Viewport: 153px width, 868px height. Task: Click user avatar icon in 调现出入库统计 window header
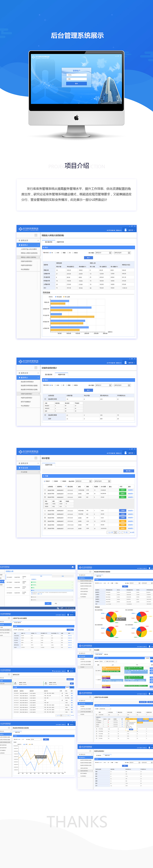[x=125, y=230]
